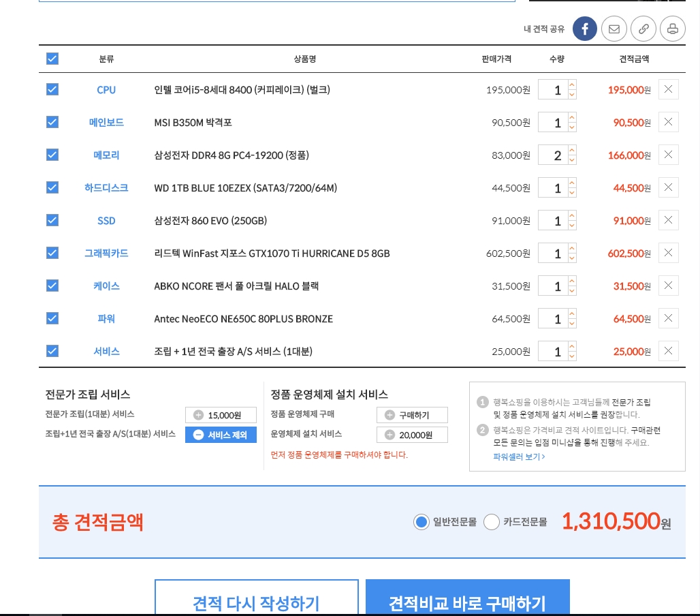Uncheck the 케이스 row checkbox
The image size is (700, 616).
[52, 286]
